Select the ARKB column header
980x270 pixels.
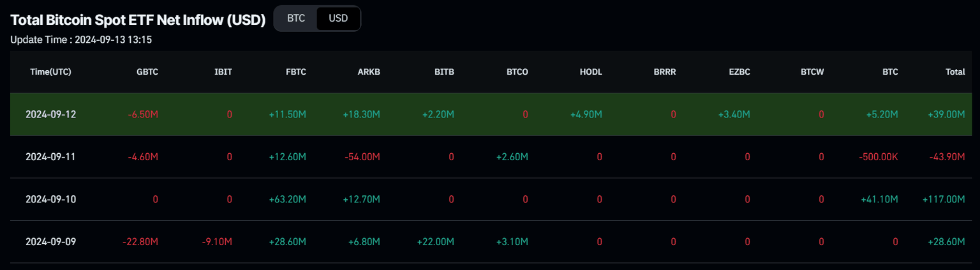click(x=369, y=72)
